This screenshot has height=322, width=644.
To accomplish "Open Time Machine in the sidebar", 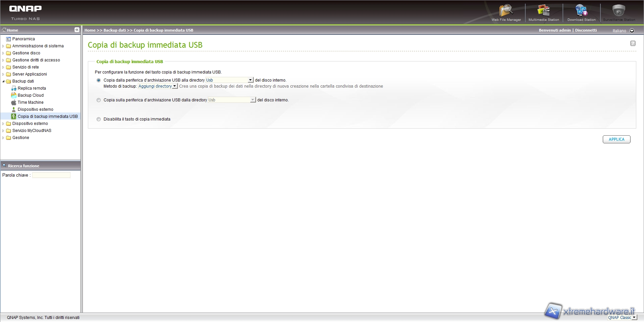I will pos(31,102).
